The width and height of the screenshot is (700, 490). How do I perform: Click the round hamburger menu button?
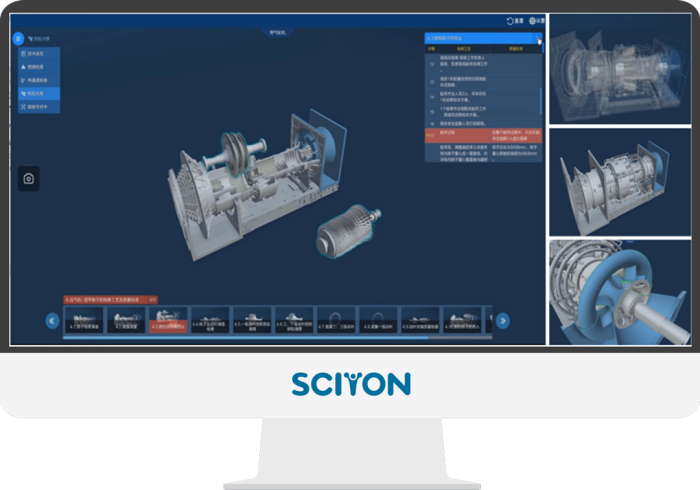pos(18,39)
